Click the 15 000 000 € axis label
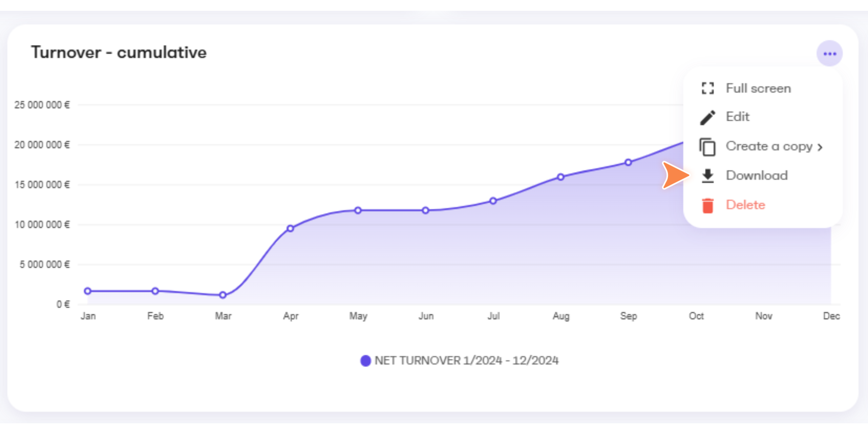The height and width of the screenshot is (434, 868). tap(42, 185)
